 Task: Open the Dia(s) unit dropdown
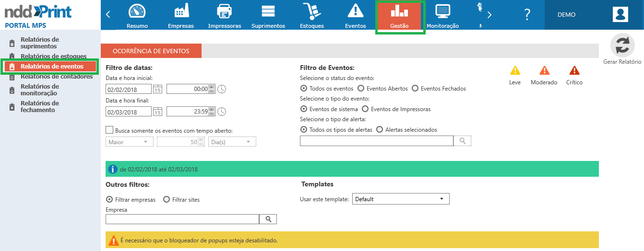tap(232, 142)
